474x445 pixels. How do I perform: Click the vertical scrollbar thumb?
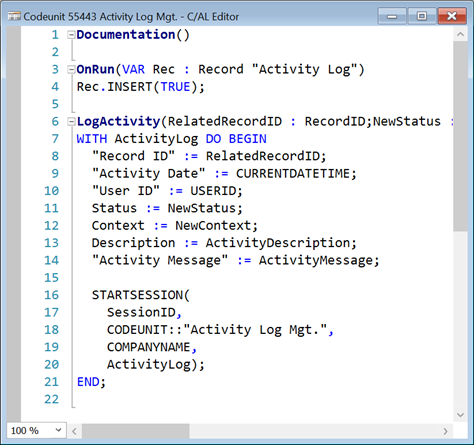tap(460, 136)
